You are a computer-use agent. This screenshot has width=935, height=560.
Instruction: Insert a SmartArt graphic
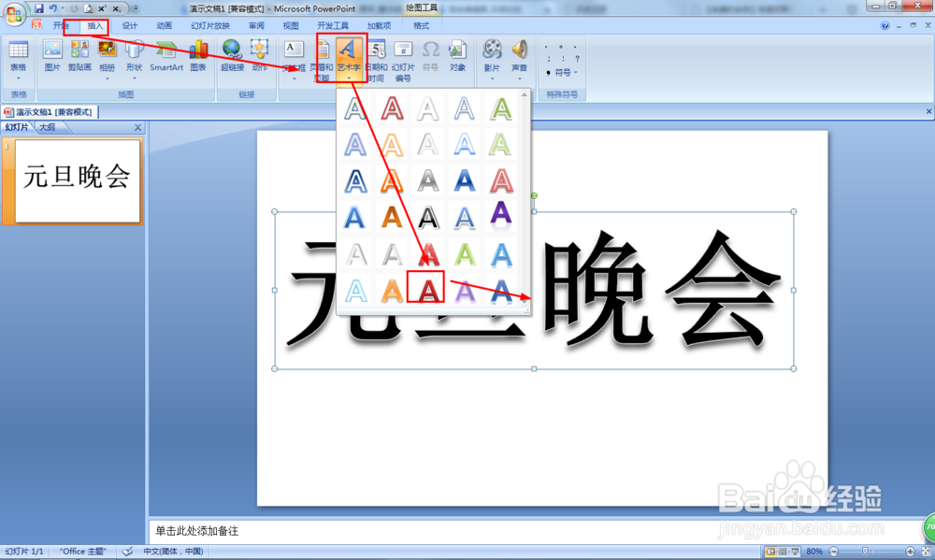(x=166, y=56)
